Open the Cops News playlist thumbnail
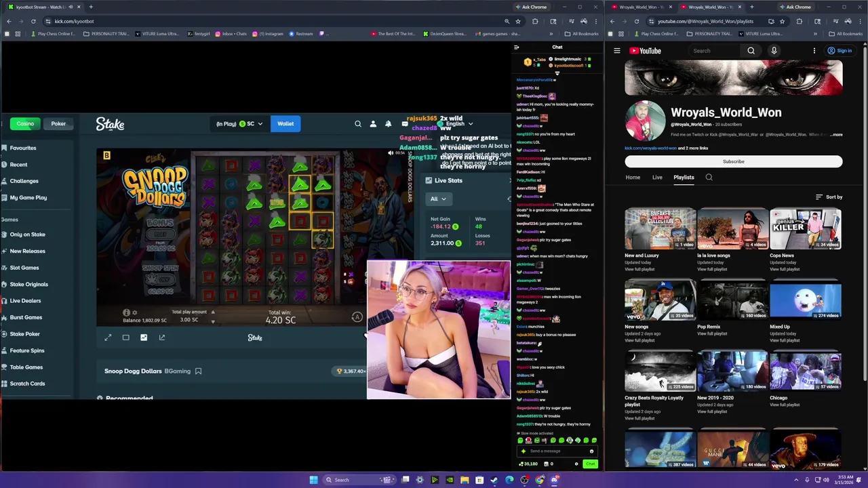868x488 pixels. point(806,229)
